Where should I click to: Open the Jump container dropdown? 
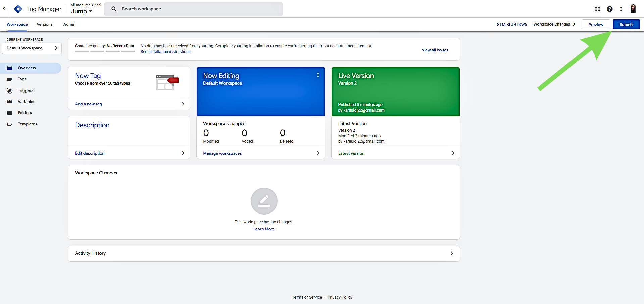point(82,11)
